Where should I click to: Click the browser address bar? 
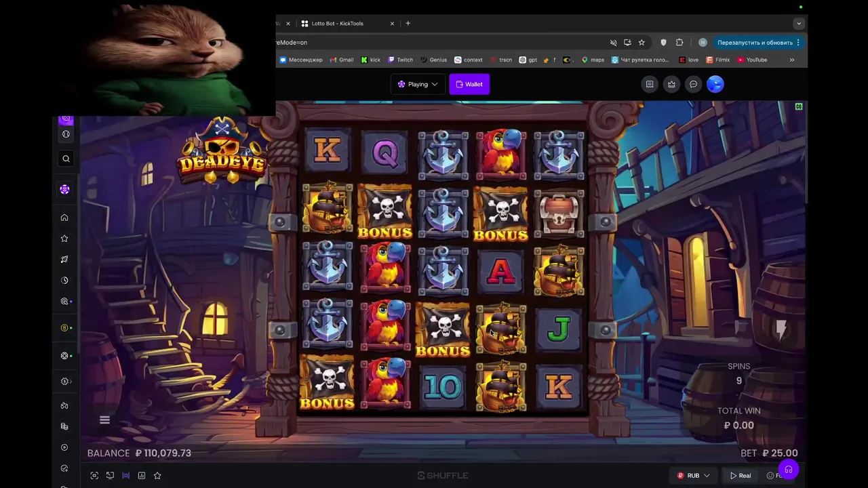point(441,42)
